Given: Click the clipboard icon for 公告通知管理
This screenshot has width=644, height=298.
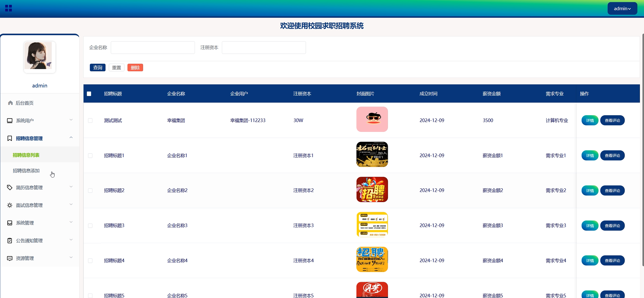Looking at the screenshot, I should [x=9, y=241].
